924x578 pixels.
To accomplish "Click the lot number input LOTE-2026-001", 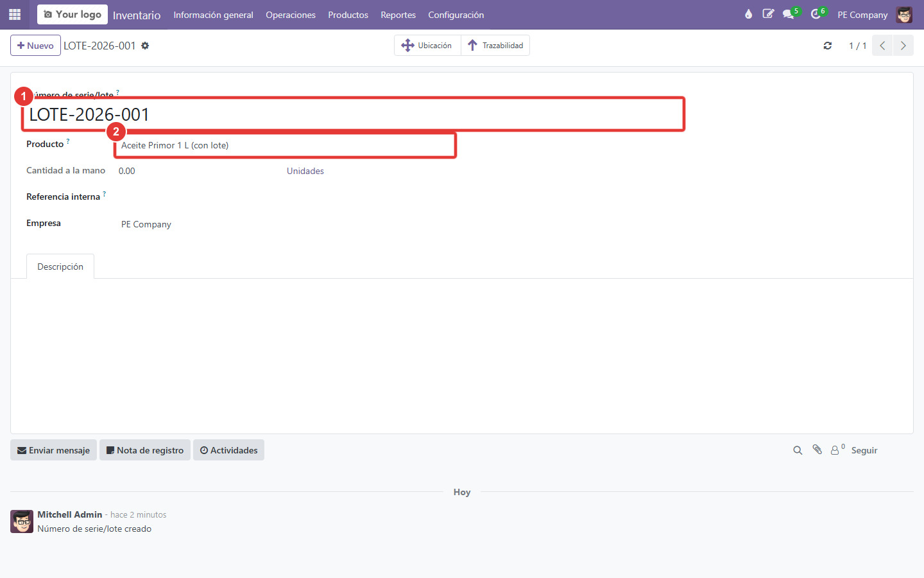I will pos(354,114).
